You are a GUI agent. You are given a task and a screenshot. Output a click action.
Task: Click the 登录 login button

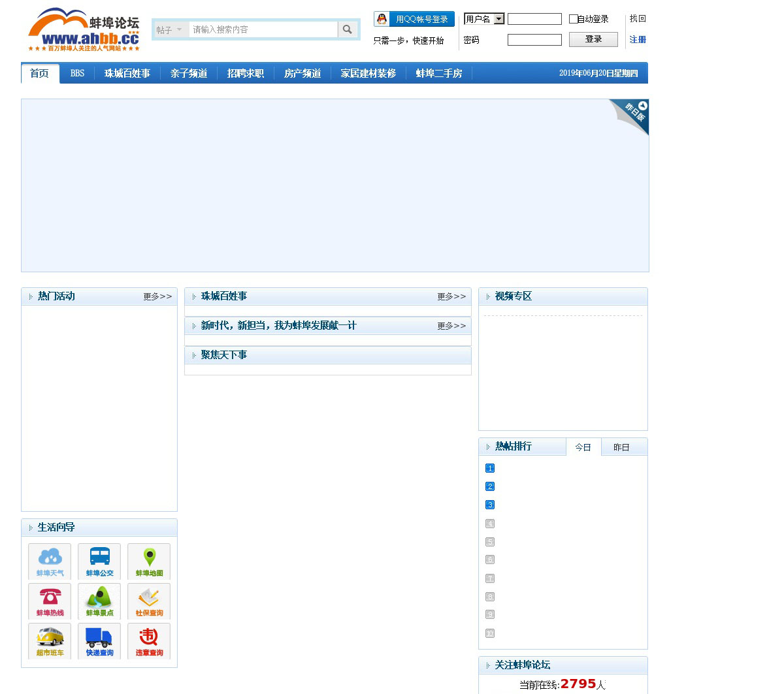(x=593, y=39)
